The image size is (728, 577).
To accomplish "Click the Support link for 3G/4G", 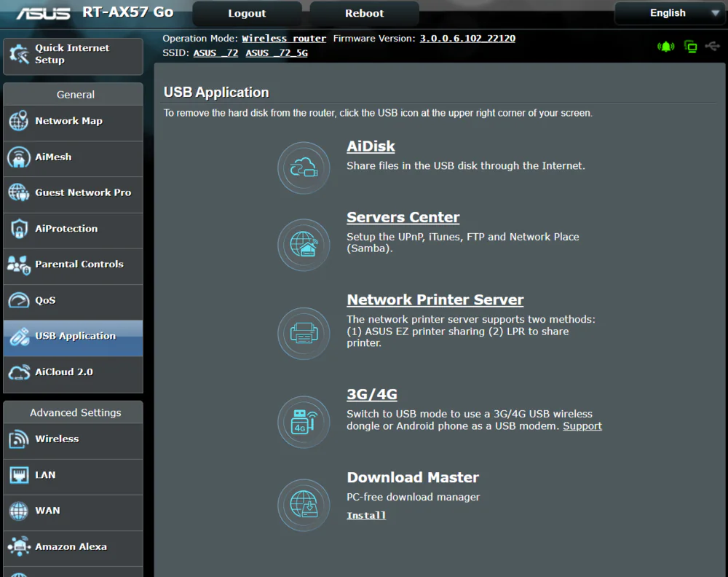I will (x=582, y=426).
